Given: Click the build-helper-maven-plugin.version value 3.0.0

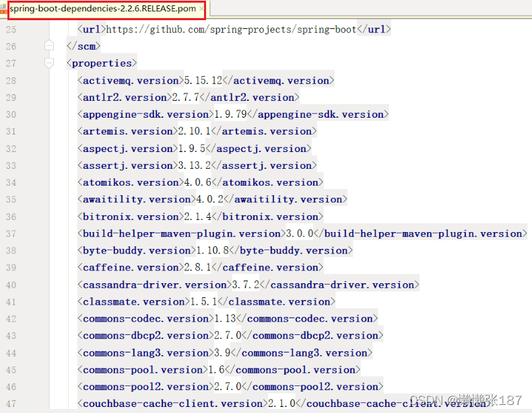Looking at the screenshot, I should pyautogui.click(x=300, y=233).
